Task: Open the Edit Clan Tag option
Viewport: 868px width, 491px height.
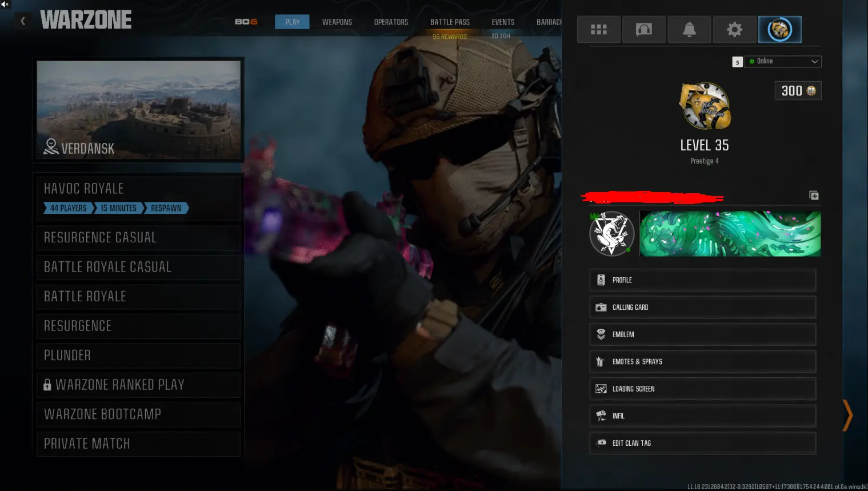Action: point(702,443)
